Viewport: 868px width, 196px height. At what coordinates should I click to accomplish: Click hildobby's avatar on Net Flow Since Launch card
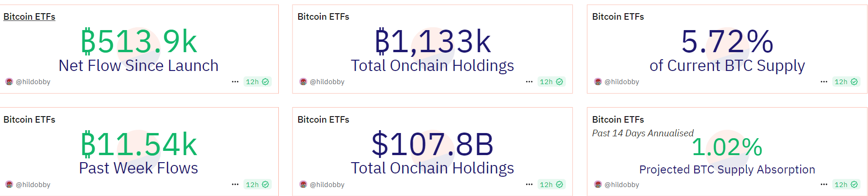point(9,82)
